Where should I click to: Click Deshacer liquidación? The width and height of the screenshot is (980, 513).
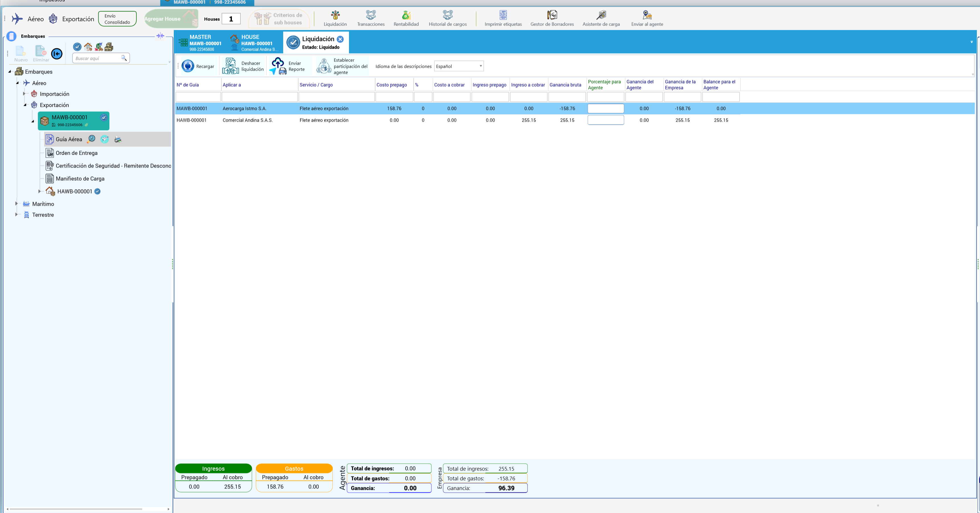(x=243, y=66)
